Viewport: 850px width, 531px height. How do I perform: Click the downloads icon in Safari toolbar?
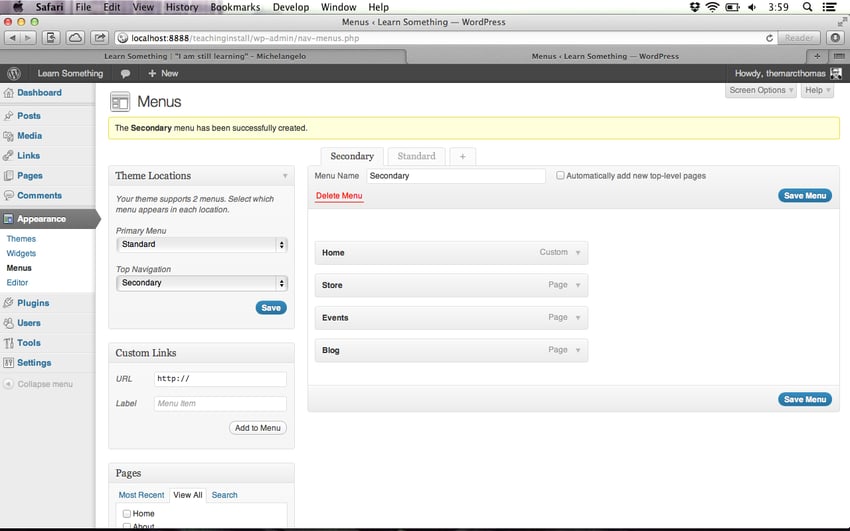coord(835,38)
